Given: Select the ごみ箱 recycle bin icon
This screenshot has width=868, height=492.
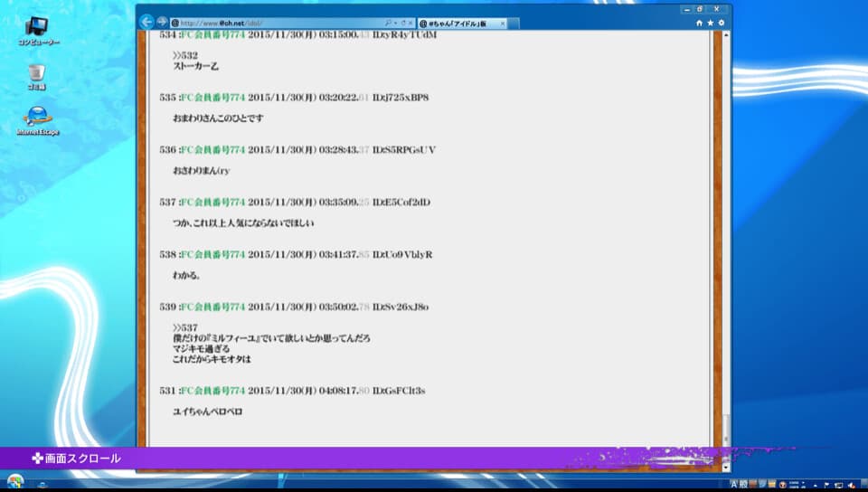Looking at the screenshot, I should coord(36,77).
